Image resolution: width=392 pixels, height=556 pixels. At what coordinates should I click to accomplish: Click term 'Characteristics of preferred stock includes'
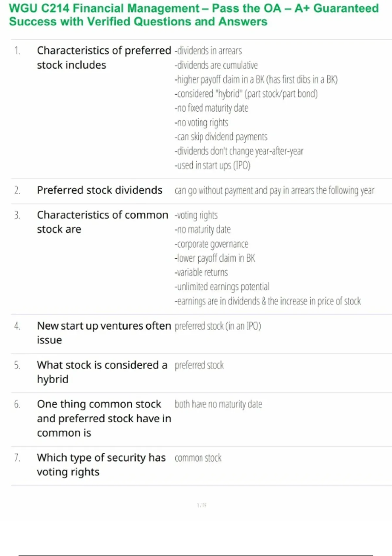(x=104, y=58)
